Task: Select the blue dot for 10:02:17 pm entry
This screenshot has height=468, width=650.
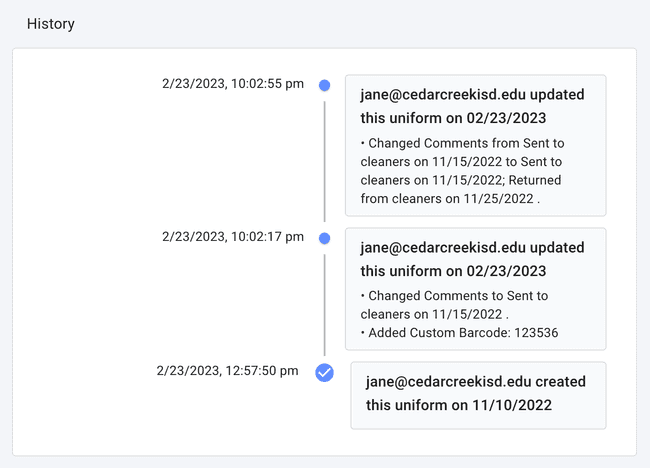Action: [x=324, y=239]
